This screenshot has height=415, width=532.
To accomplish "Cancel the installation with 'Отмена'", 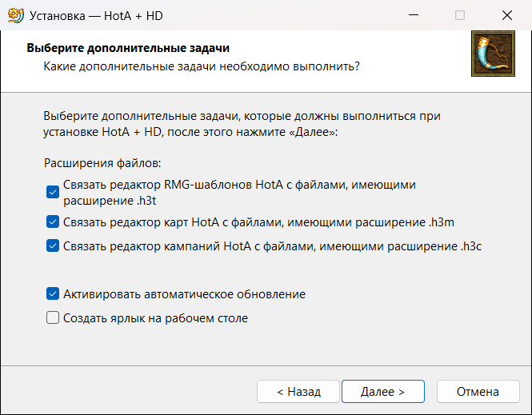I will pyautogui.click(x=478, y=392).
